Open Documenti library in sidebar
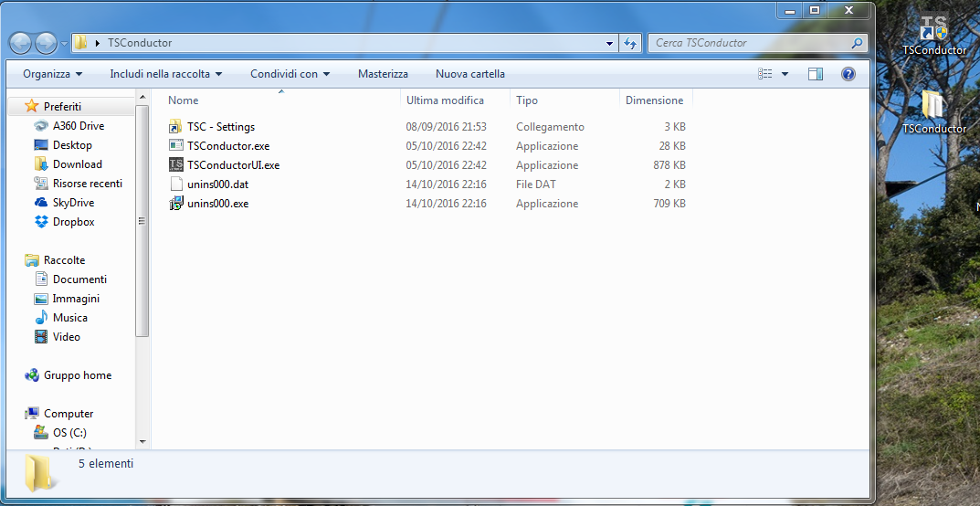Image resolution: width=980 pixels, height=506 pixels. [79, 279]
